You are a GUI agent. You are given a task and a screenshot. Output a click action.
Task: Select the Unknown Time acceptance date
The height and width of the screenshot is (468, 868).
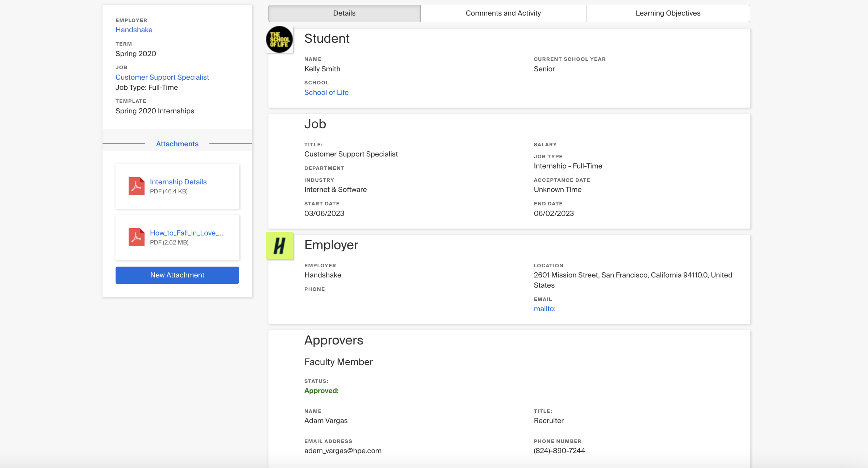(x=558, y=189)
